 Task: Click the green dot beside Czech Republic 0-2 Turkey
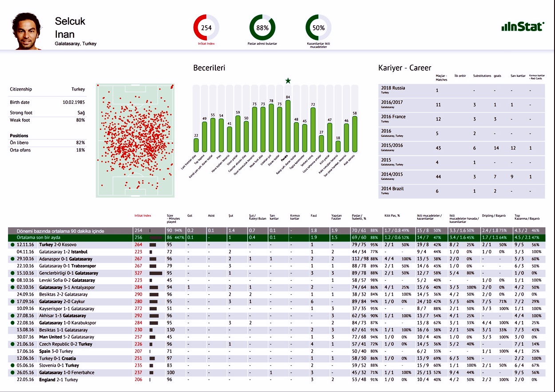[13, 344]
